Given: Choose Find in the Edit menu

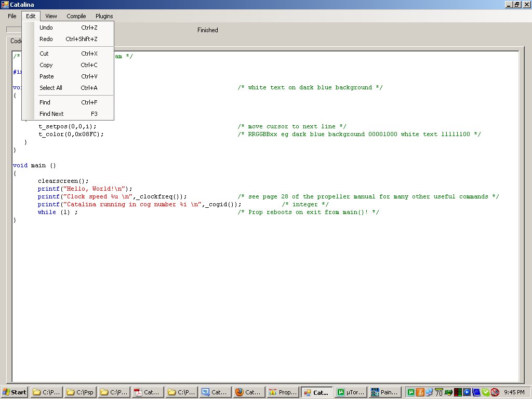Looking at the screenshot, I should pos(68,102).
